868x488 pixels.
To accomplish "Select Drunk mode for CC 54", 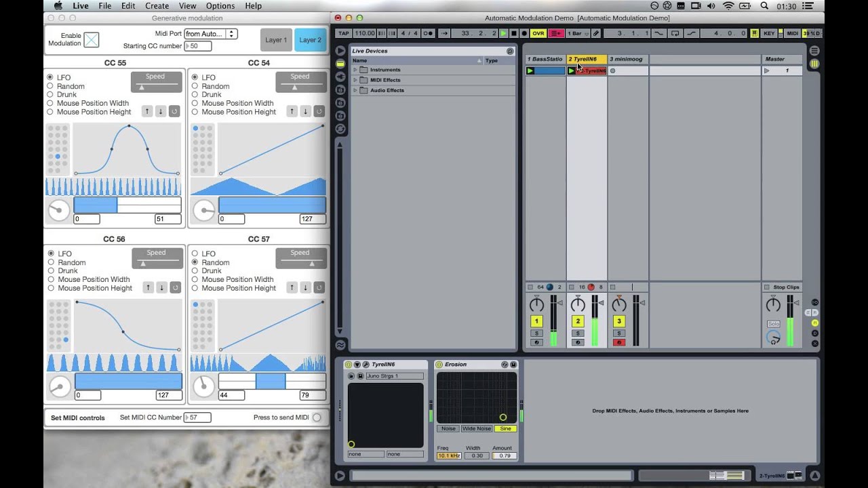I will click(195, 95).
